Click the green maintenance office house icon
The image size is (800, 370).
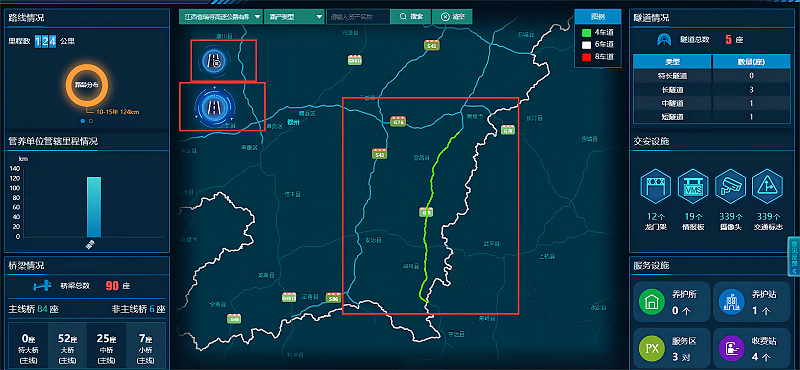[652, 302]
